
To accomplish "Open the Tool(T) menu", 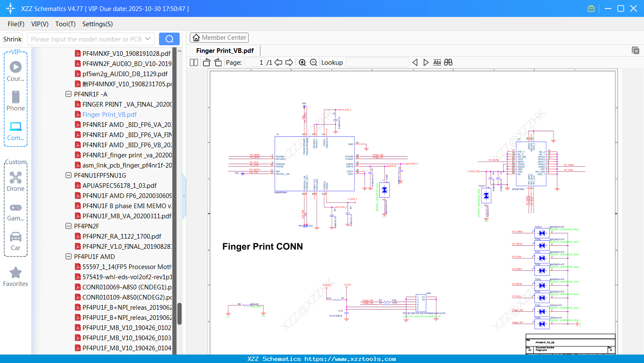I will (65, 24).
